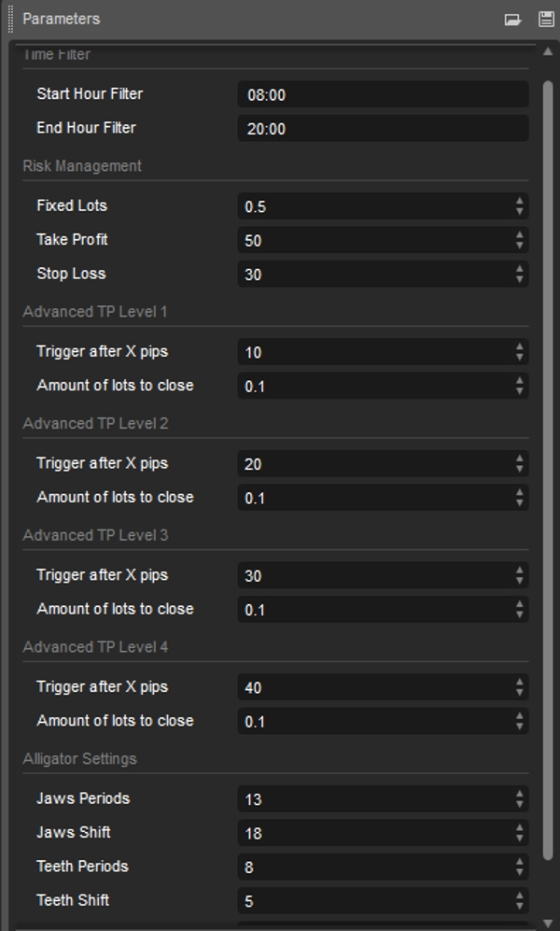The image size is (560, 931).
Task: Select the Take Profit value field
Action: [x=373, y=240]
